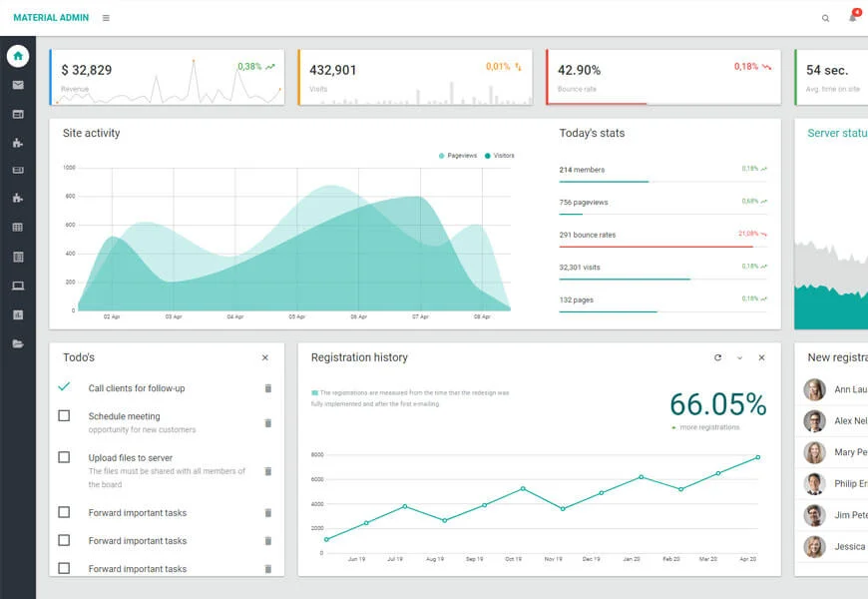868x599 pixels.
Task: Toggle the hamburger menu beside Material Admin
Action: [107, 18]
